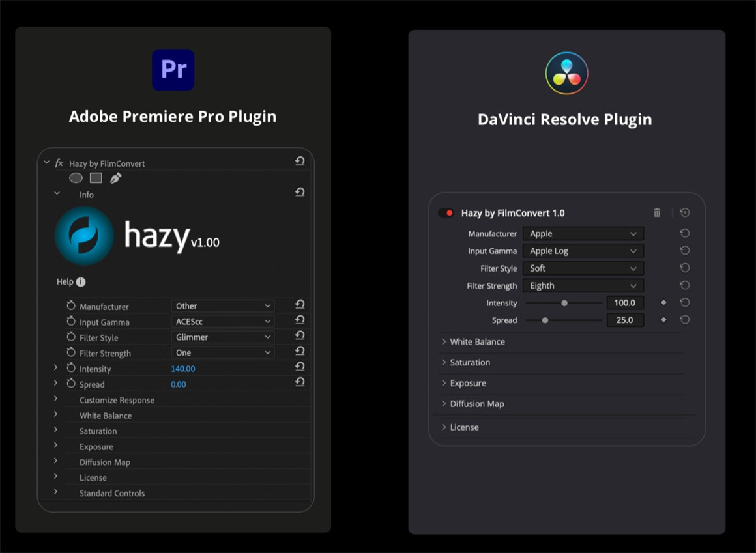Click the Spread slider in Resolve

click(563, 320)
